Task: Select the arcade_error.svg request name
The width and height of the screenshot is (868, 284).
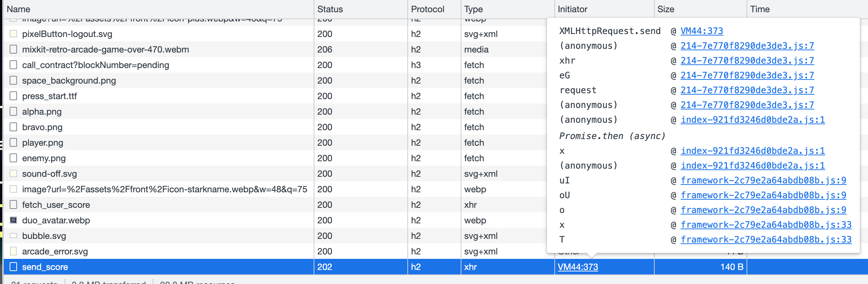Action: [55, 251]
